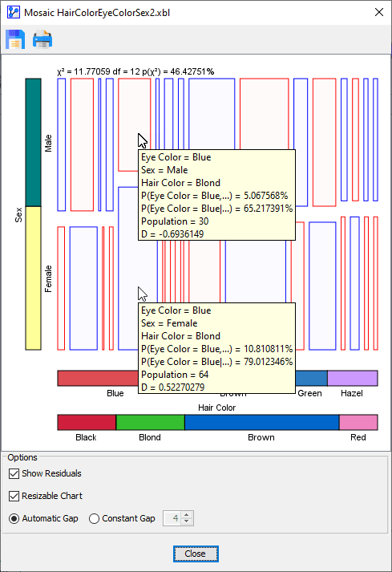Decrease gap value with the down arrow

point(187,521)
